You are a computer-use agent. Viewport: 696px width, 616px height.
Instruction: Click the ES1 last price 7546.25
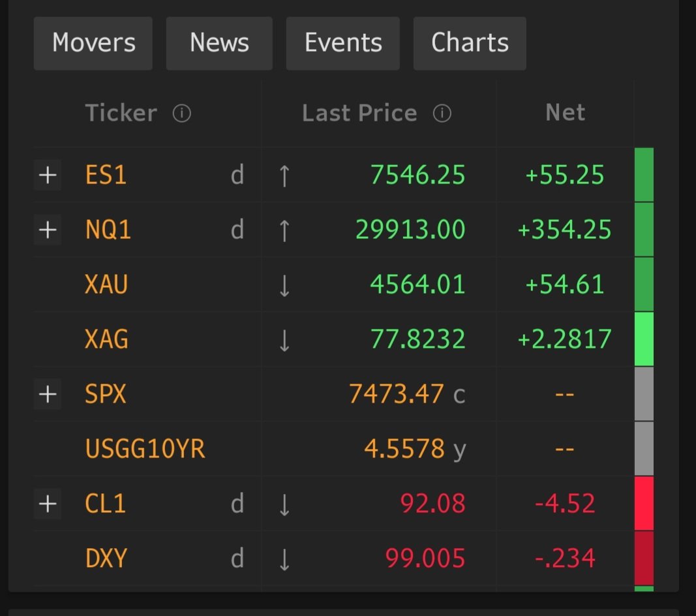(417, 175)
